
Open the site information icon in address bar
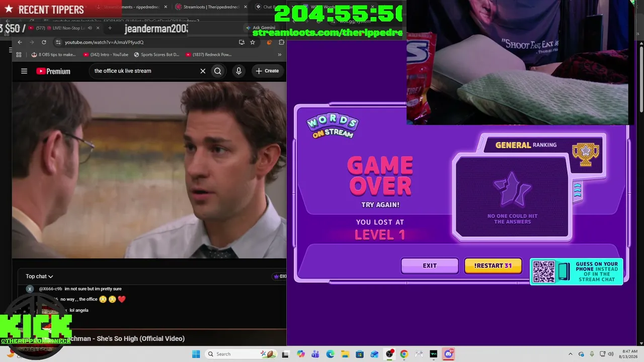[x=58, y=42]
